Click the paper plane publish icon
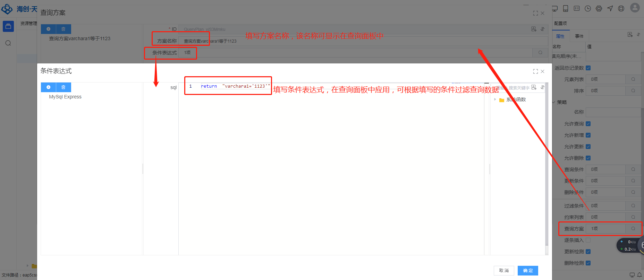This screenshot has width=644, height=280. [610, 9]
